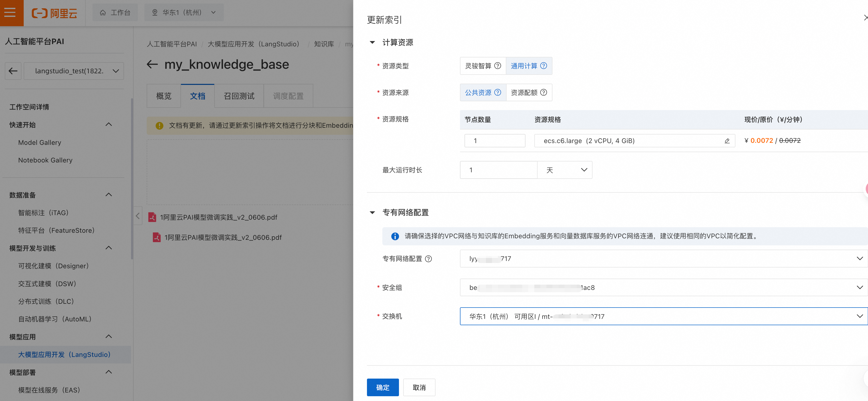
Task: Click the 确定 confirm button
Action: (x=382, y=388)
